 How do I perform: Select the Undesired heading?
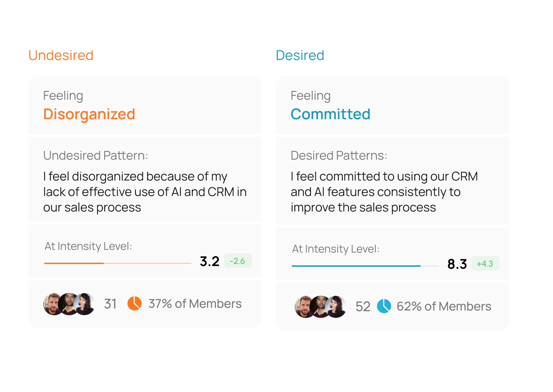pos(61,55)
